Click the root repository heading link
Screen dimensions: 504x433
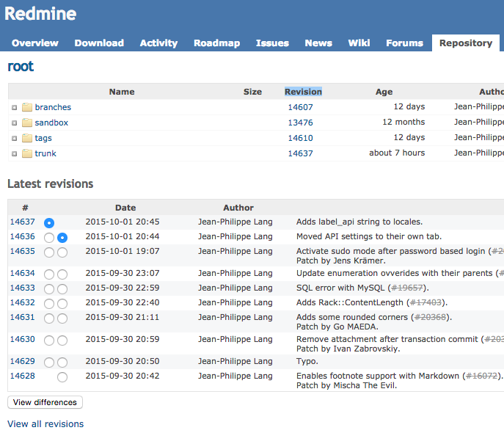pyautogui.click(x=21, y=67)
